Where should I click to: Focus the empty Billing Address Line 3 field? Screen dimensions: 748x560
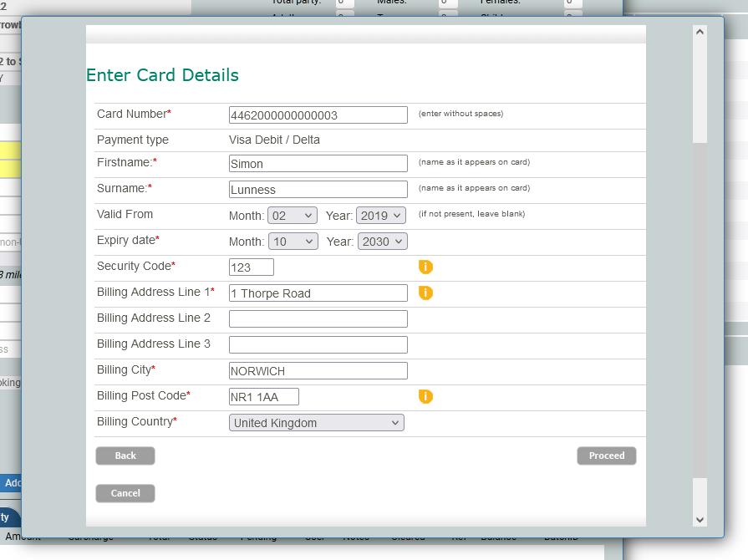click(318, 345)
